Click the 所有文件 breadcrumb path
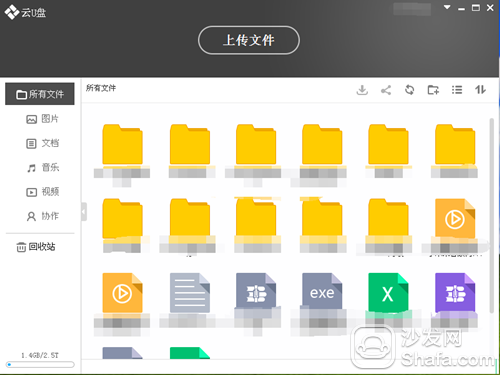The width and height of the screenshot is (500, 375). (x=101, y=88)
